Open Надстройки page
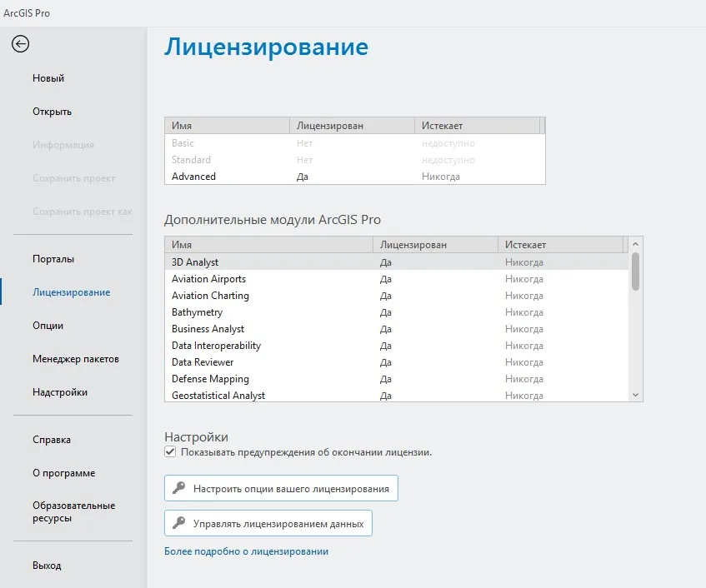 point(60,392)
